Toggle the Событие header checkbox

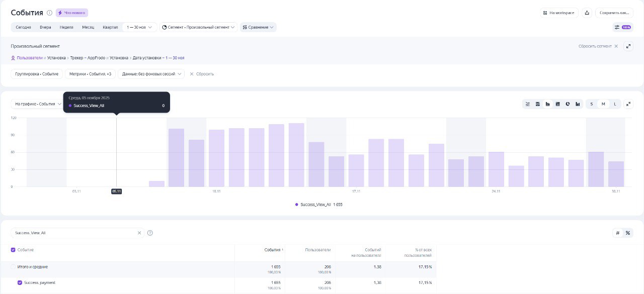click(13, 250)
